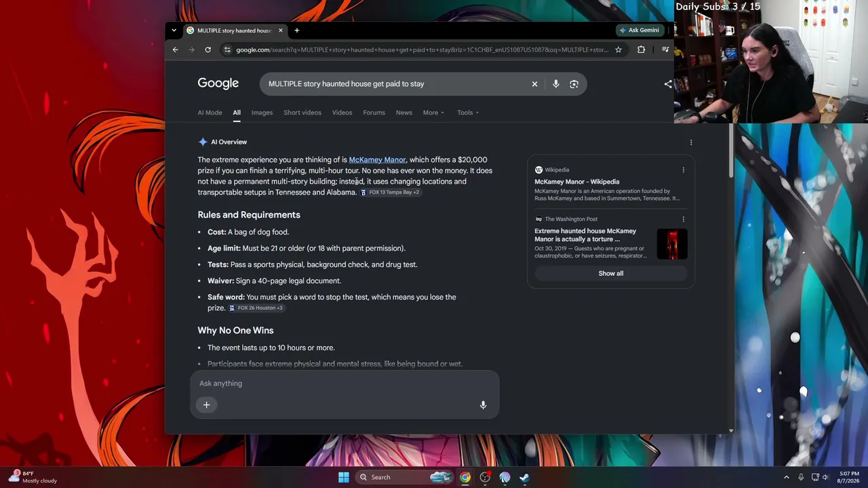Click the microphone in Ask anything box
868x488 pixels.
click(483, 405)
